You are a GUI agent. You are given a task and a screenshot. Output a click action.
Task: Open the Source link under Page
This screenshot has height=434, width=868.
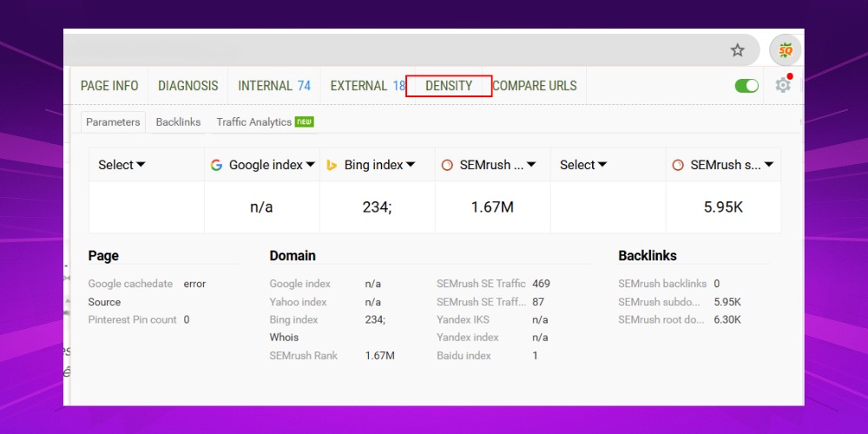[104, 302]
